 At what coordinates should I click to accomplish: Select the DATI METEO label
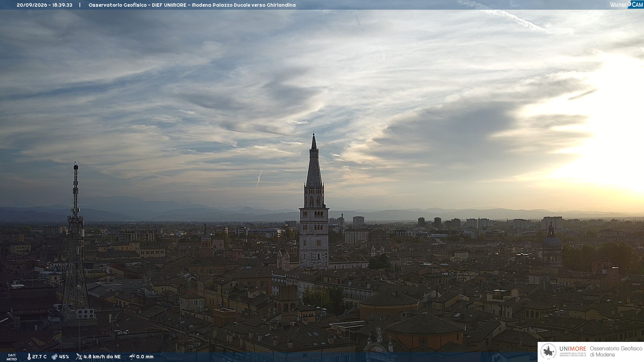[x=12, y=357]
